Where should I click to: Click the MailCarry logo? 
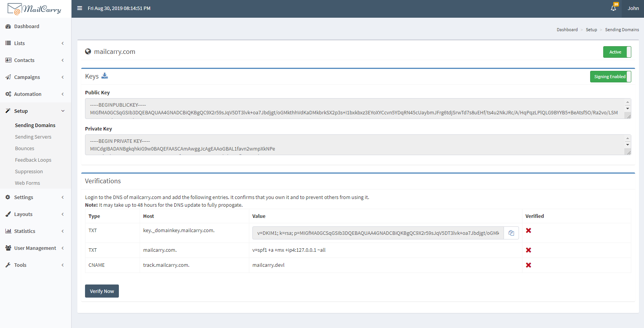click(34, 8)
